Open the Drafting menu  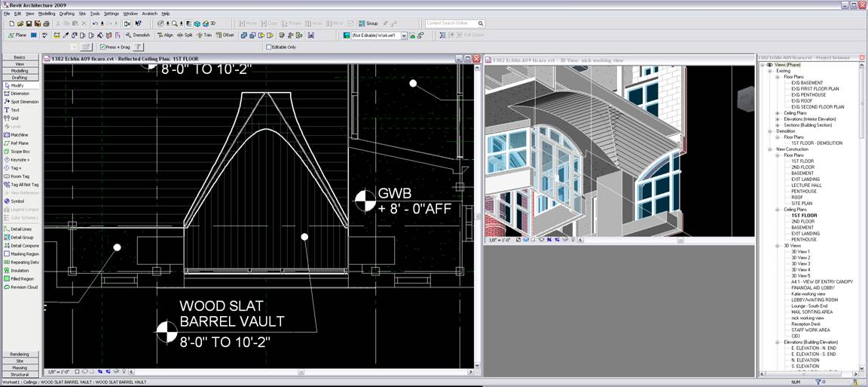(67, 14)
